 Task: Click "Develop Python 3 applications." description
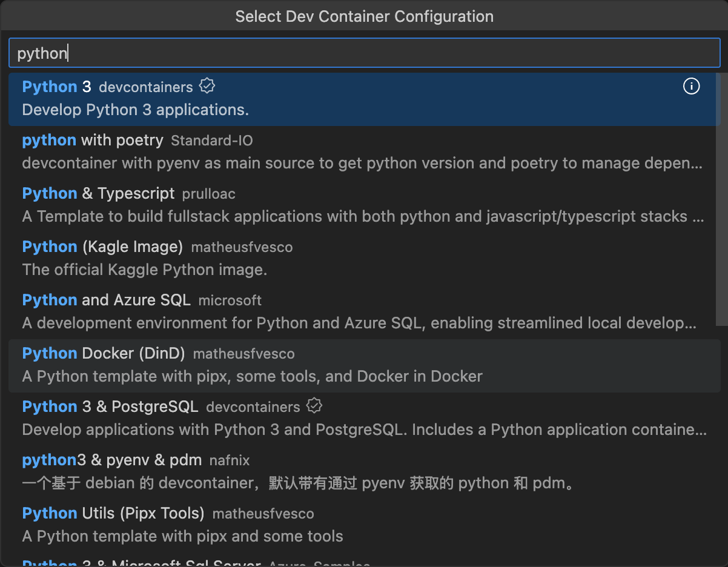tap(136, 110)
